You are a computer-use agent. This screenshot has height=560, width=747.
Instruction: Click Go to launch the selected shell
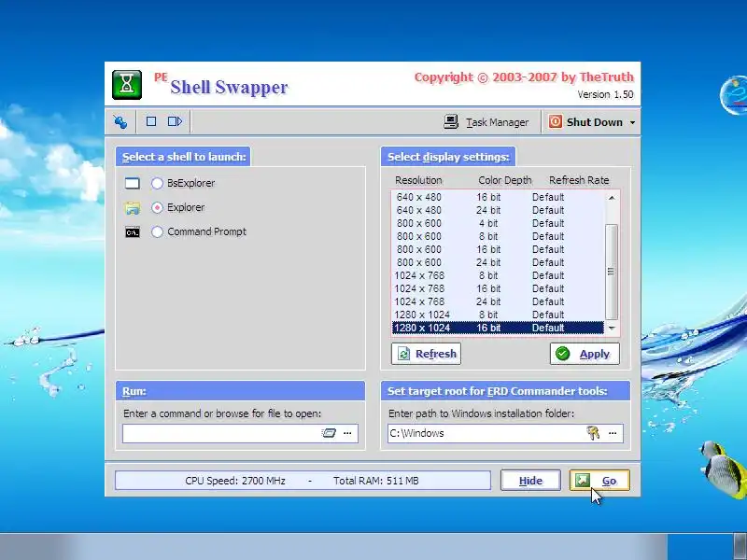[599, 481]
